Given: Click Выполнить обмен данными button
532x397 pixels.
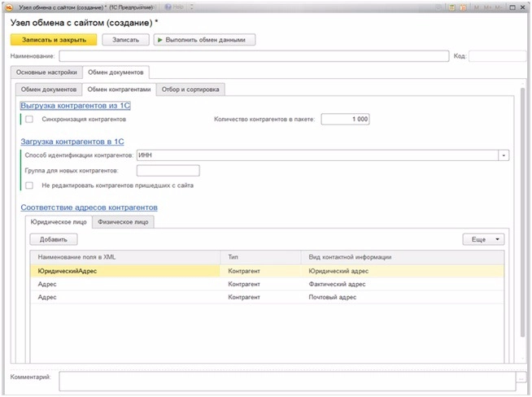Looking at the screenshot, I should pyautogui.click(x=204, y=39).
